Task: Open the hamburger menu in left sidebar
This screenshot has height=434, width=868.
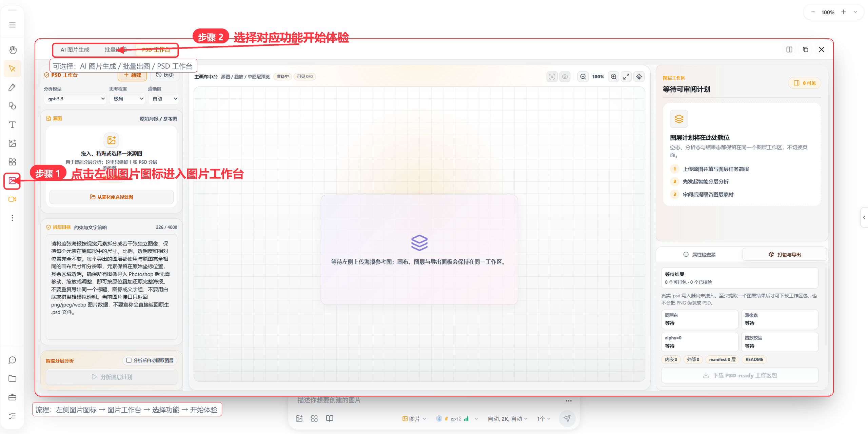Action: pyautogui.click(x=12, y=25)
